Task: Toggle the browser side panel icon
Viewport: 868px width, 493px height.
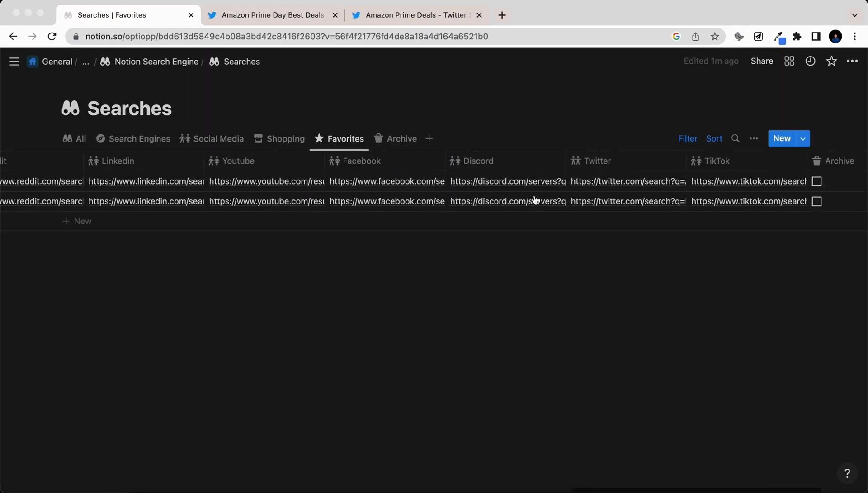Action: coord(816,37)
